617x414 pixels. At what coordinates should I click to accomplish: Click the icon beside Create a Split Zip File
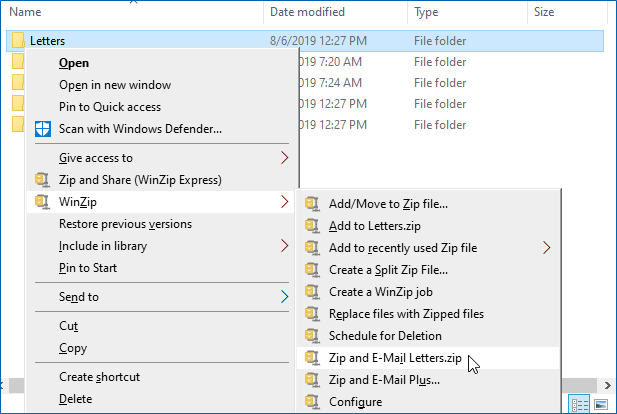click(x=312, y=270)
